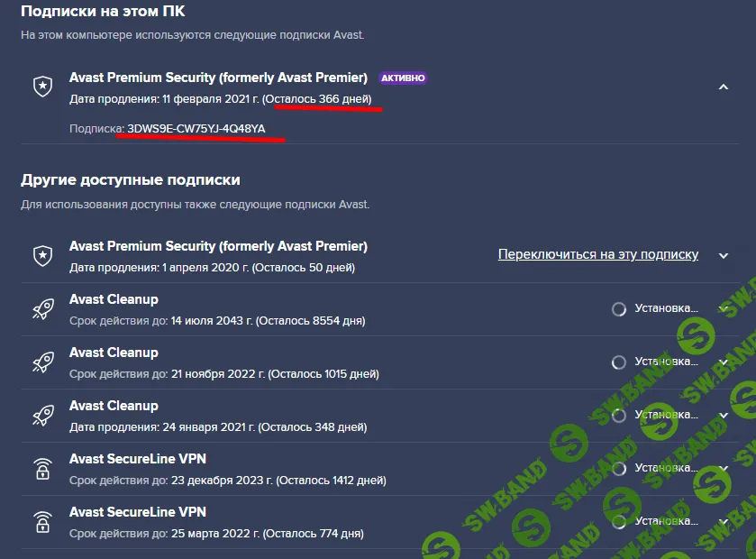Click the АКТИВНО status badge
This screenshot has height=559, width=756.
coord(403,78)
